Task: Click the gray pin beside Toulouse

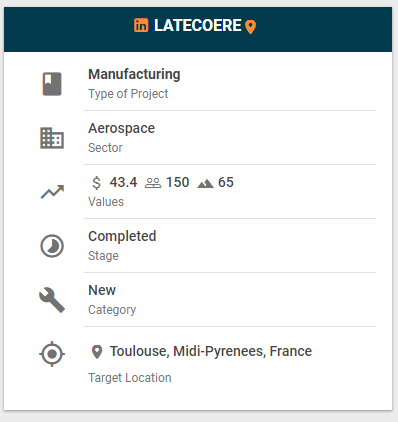Action: pos(97,352)
